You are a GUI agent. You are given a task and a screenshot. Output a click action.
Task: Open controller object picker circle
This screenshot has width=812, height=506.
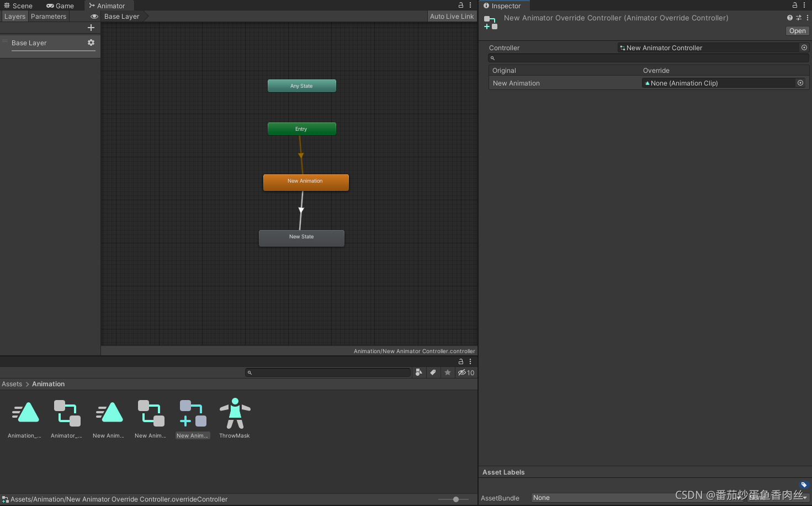[804, 47]
